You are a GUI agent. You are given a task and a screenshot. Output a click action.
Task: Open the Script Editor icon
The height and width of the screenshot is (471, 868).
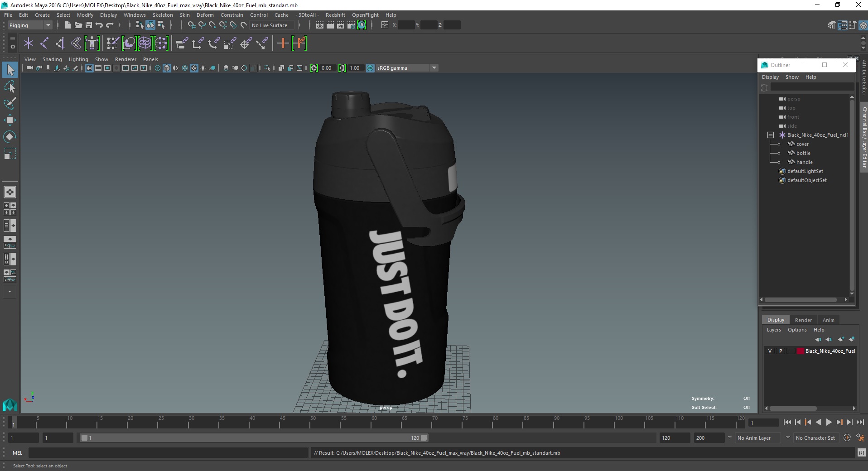[862, 452]
